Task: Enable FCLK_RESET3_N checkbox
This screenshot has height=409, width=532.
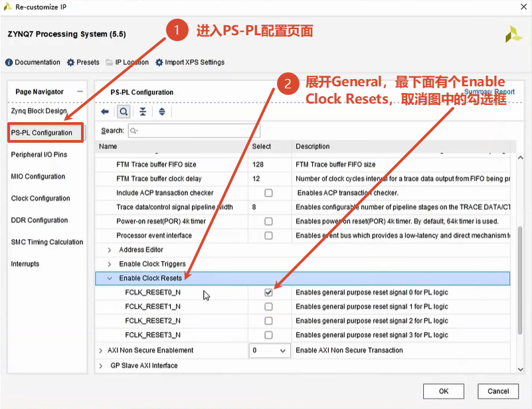Action: (x=268, y=335)
